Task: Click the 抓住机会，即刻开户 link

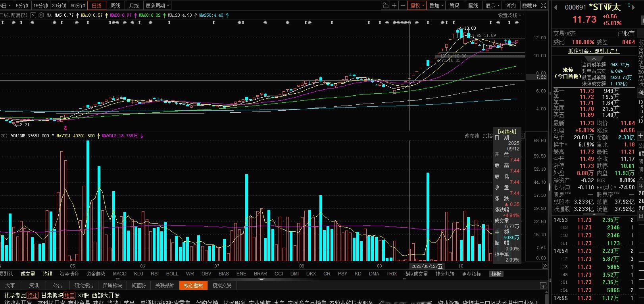Action: 594,51
